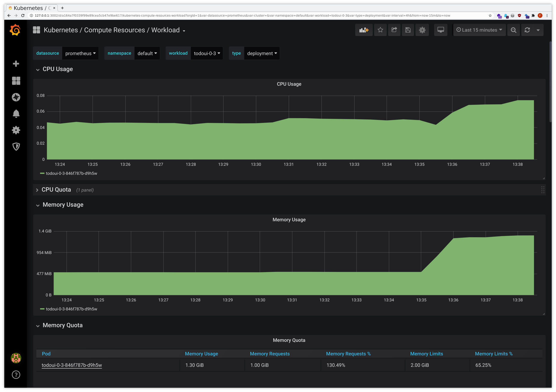
Task: Select the Kubernetes browser tab
Action: (28, 8)
